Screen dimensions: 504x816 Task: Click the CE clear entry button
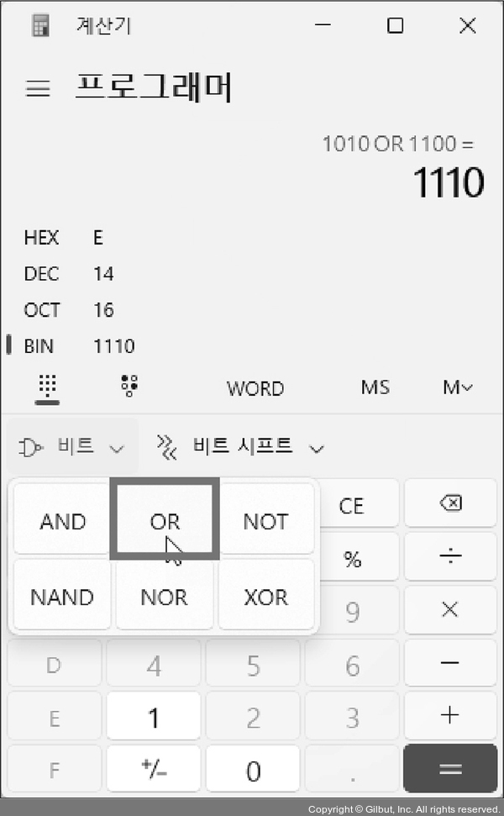351,506
